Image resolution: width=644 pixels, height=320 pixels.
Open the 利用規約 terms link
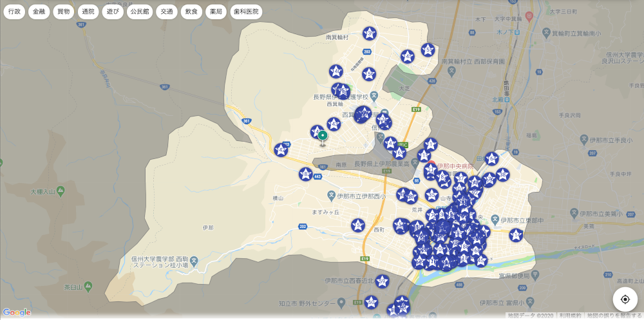click(x=570, y=315)
